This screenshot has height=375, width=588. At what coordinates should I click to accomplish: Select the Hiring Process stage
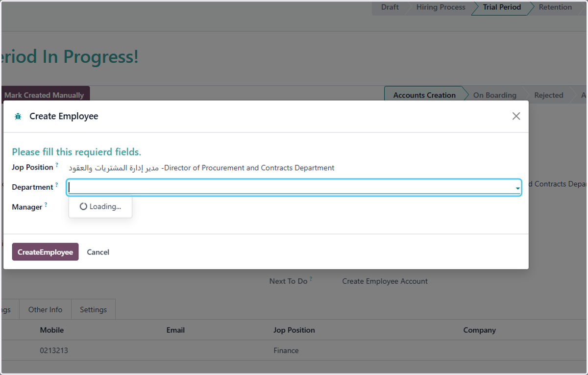click(x=441, y=7)
